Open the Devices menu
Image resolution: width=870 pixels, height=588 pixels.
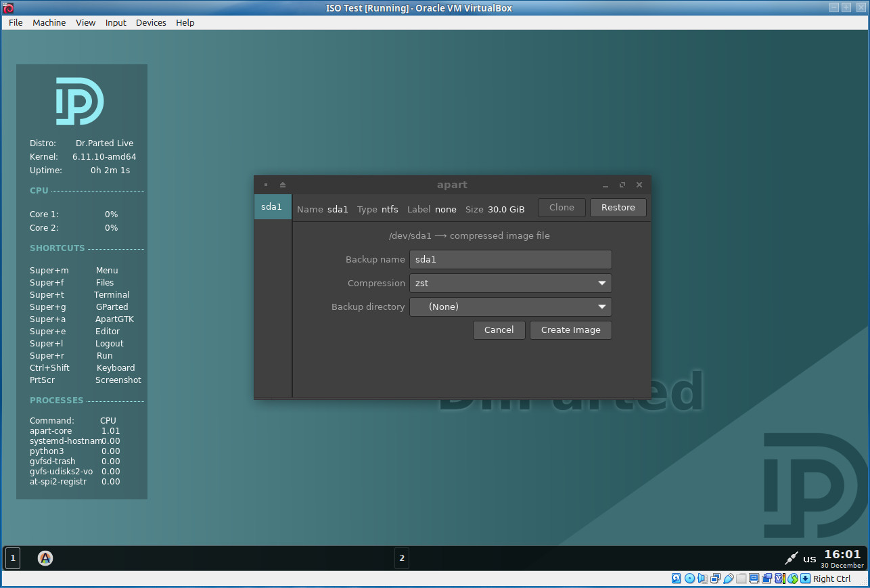[151, 22]
